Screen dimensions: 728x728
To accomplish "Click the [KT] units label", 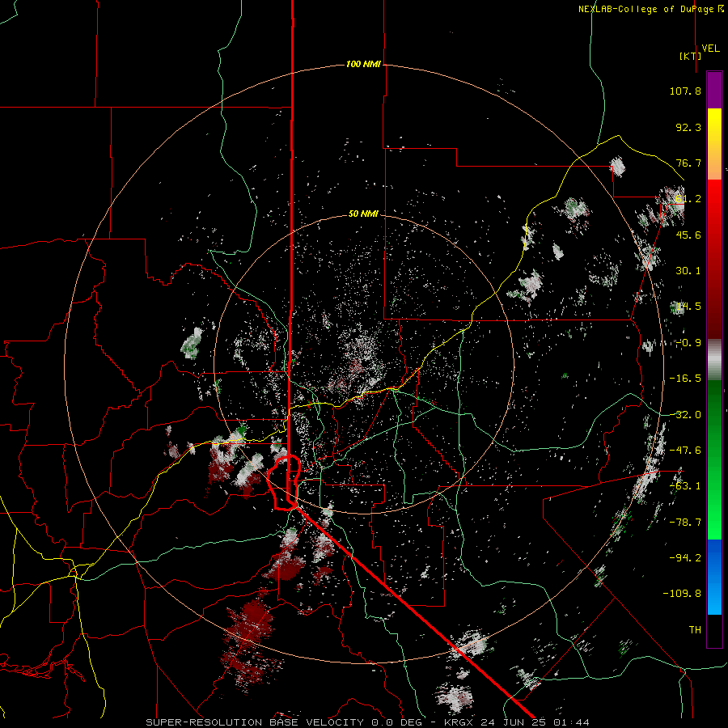I will [691, 56].
